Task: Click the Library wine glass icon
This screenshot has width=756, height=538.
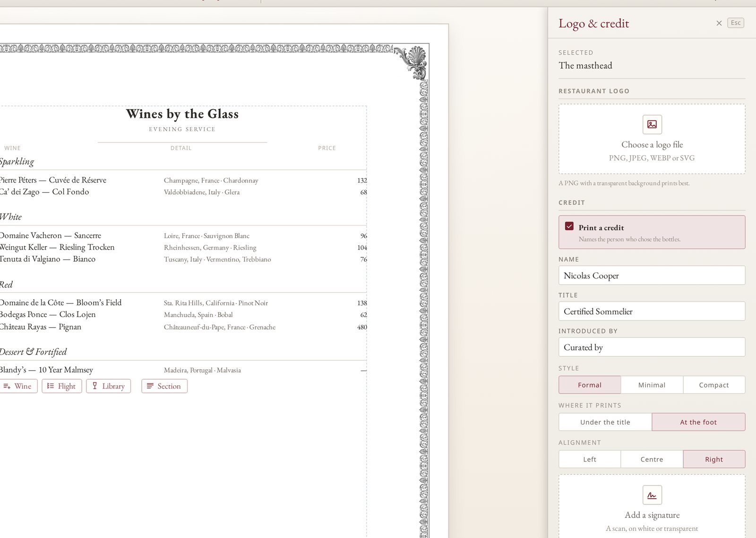Action: (x=95, y=386)
